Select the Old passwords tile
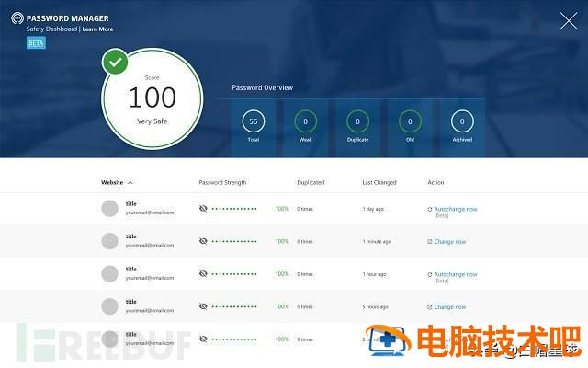Screen dimensions: 588x368 [410, 128]
